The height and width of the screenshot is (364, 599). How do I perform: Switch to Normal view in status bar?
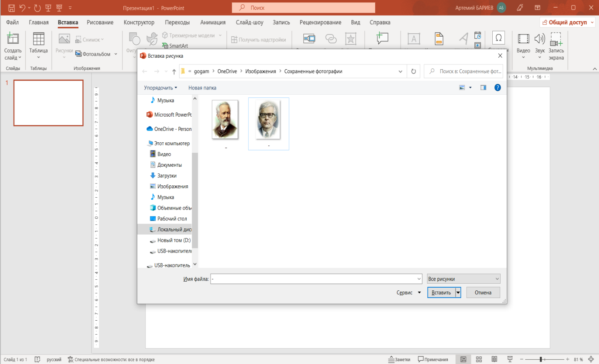pyautogui.click(x=463, y=359)
